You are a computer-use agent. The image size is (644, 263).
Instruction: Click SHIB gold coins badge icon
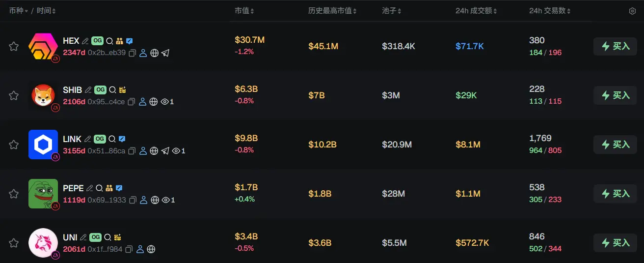[x=123, y=90]
